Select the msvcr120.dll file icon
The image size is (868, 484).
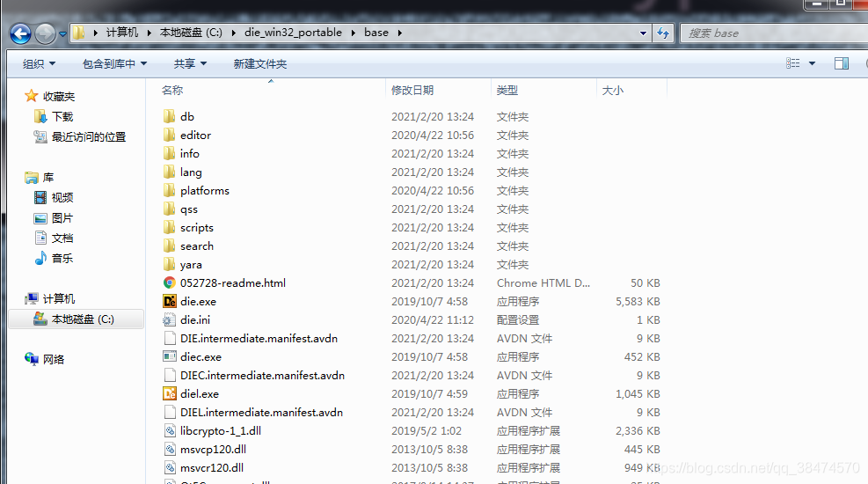(170, 468)
